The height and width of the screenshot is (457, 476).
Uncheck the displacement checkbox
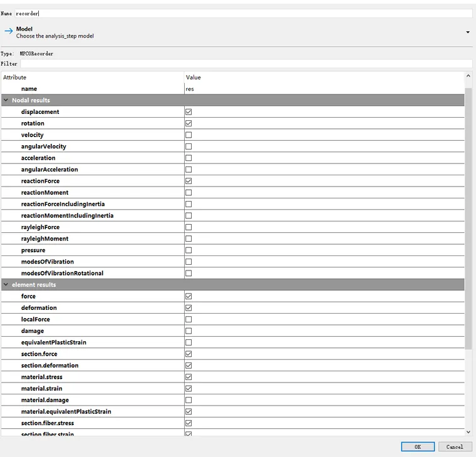pos(189,112)
